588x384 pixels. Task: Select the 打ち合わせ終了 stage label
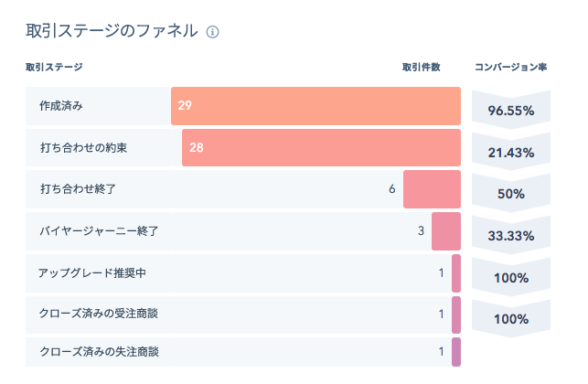click(x=78, y=189)
